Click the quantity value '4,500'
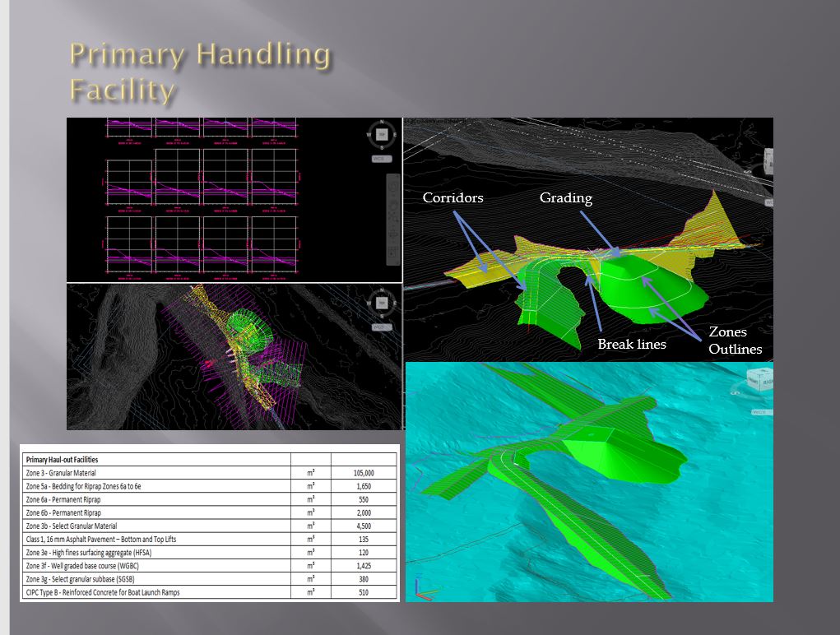This screenshot has width=840, height=635. (364, 526)
